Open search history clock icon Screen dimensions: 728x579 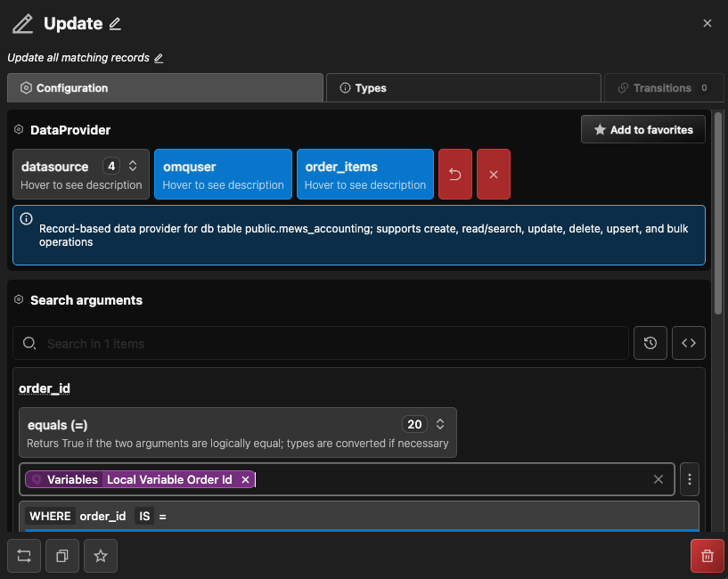pos(650,343)
